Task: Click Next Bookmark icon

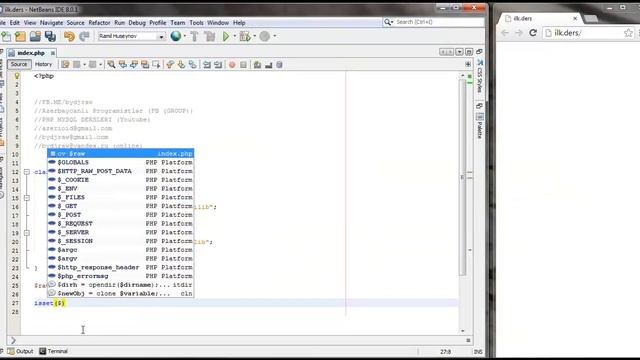Action: [x=181, y=64]
